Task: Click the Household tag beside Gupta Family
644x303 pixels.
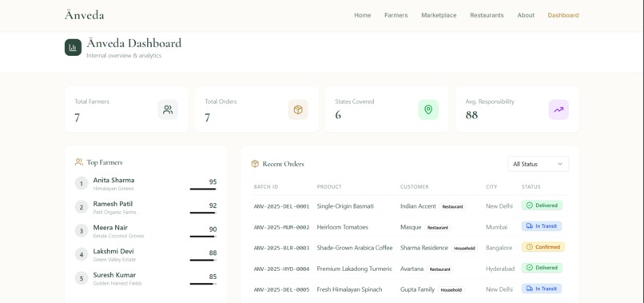Action: pos(451,290)
